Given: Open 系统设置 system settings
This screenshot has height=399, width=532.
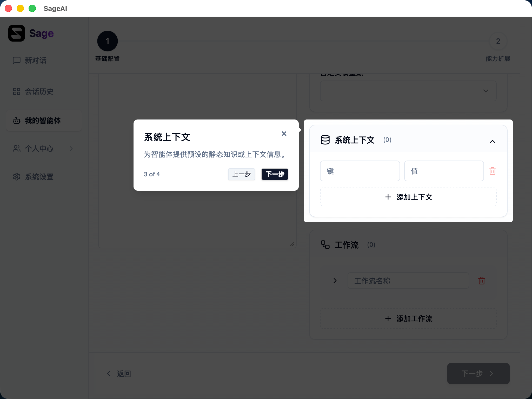Looking at the screenshot, I should [x=39, y=177].
